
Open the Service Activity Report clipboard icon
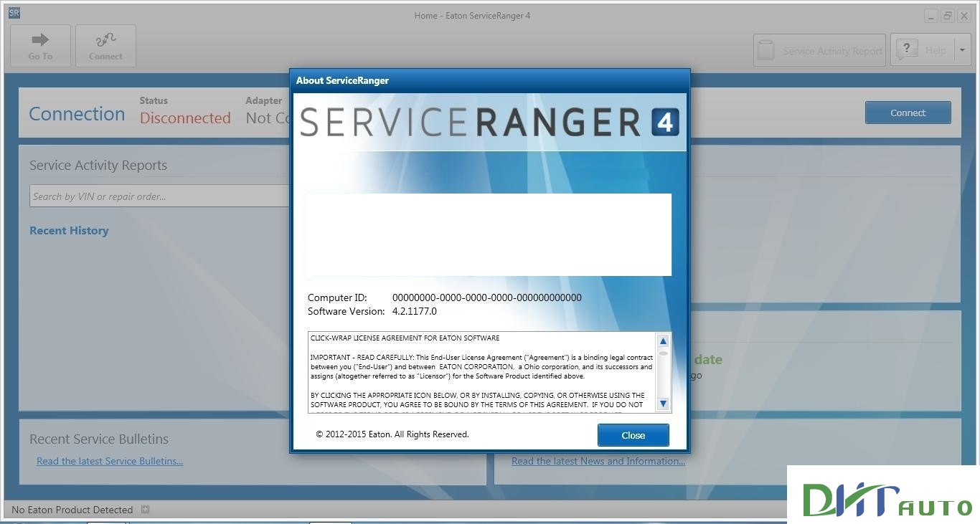[765, 49]
